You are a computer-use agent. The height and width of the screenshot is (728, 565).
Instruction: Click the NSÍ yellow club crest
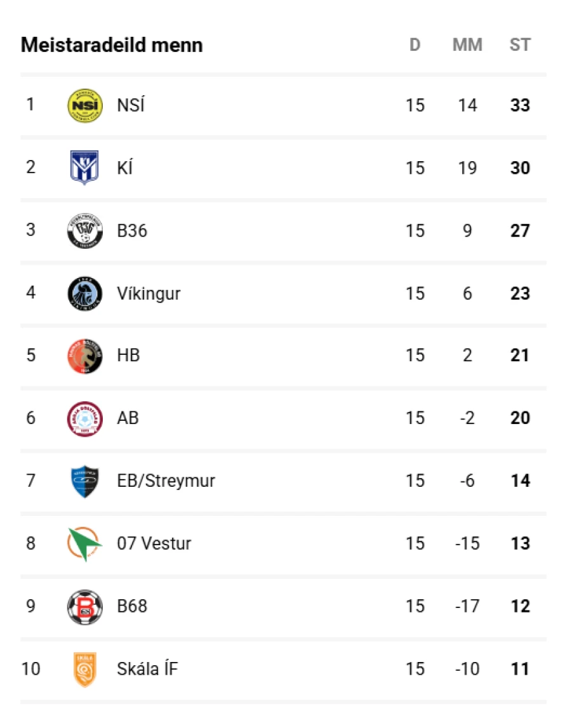85,105
